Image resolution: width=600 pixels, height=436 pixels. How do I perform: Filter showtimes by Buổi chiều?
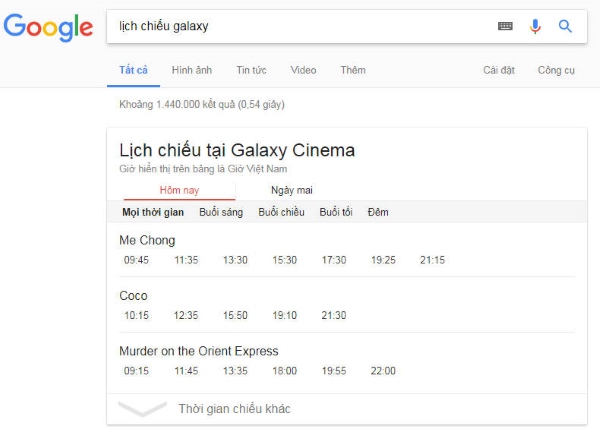pos(281,212)
